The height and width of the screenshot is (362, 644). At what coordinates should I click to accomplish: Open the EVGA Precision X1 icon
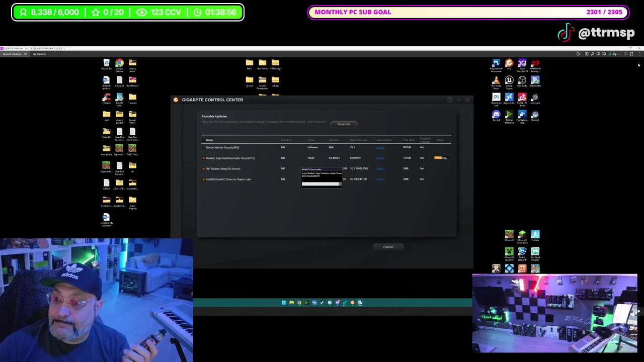522,65
